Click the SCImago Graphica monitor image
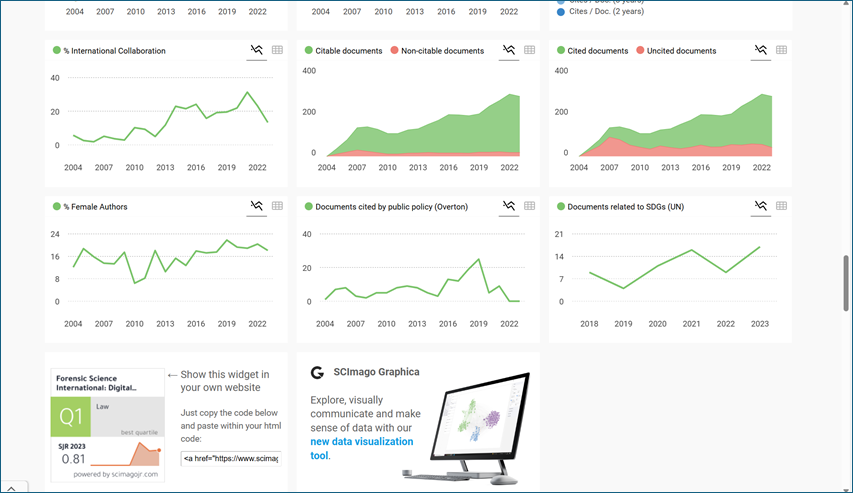 [474, 424]
